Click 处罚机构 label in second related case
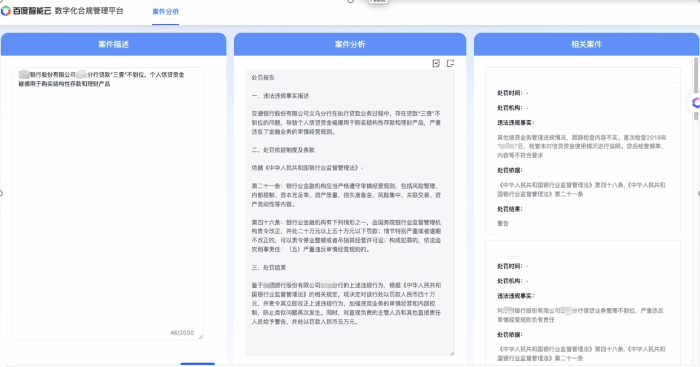The height and width of the screenshot is (367, 700). (x=509, y=281)
